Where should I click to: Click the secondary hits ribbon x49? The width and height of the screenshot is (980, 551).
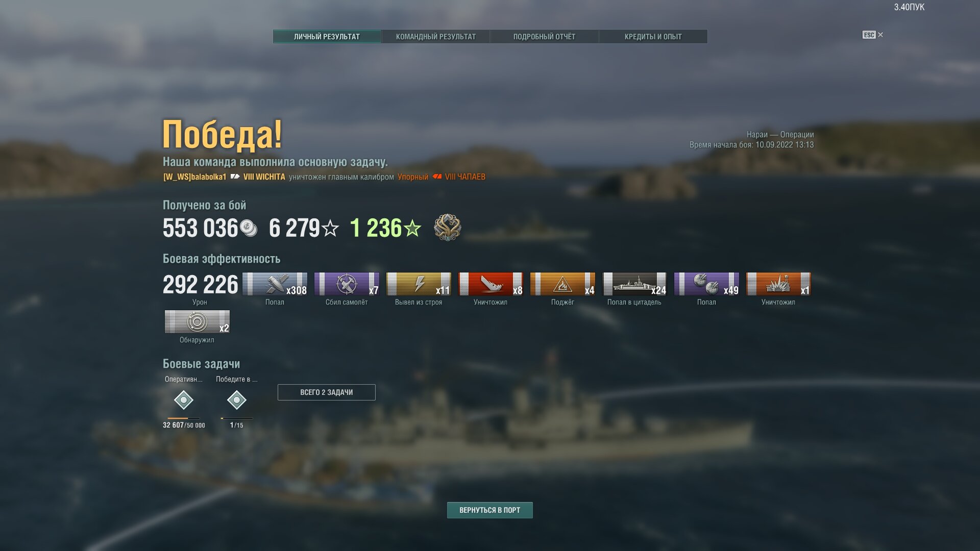tap(706, 284)
